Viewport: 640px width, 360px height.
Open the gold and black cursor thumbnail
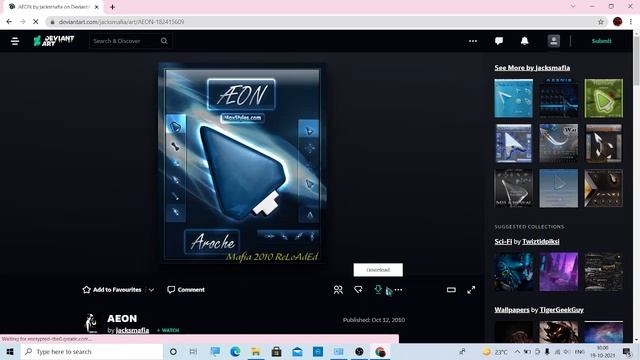604,188
